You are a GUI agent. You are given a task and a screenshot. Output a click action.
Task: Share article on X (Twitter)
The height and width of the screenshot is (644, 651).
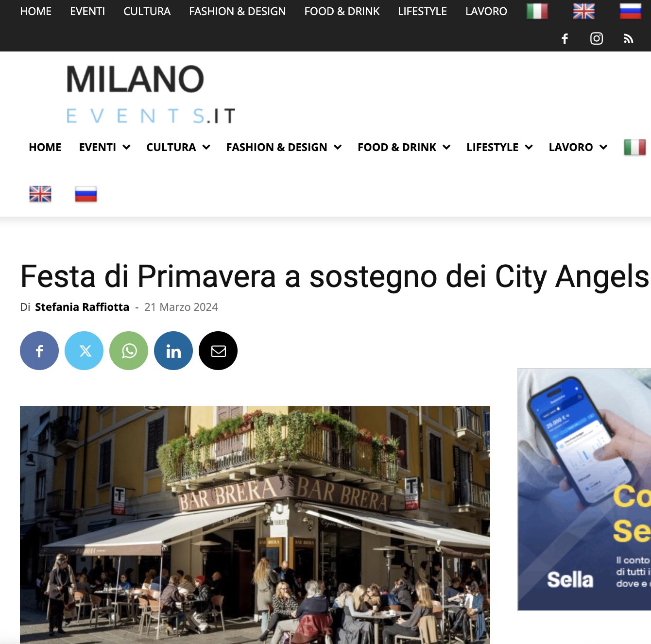click(x=84, y=351)
